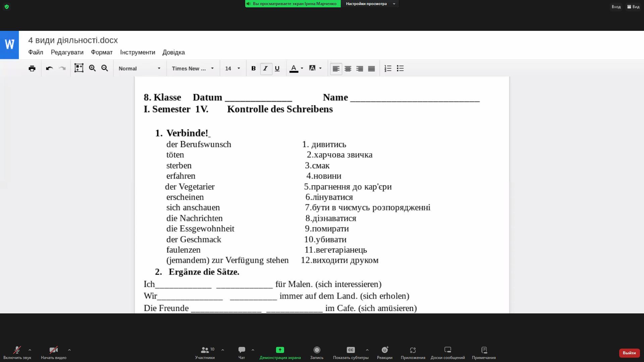Viewport: 644px width, 362px height.
Task: Click the word Berufswunsch in document
Action: point(205,144)
